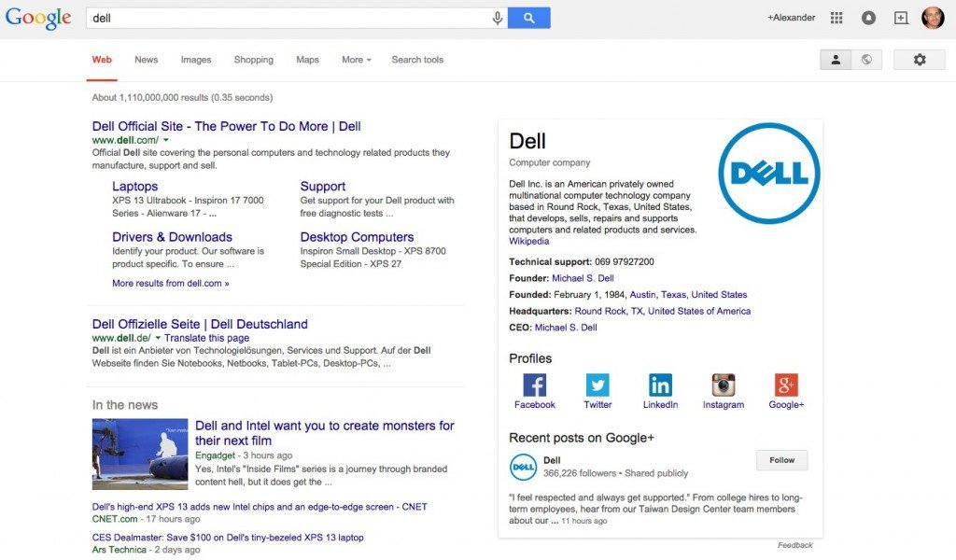Click the Texas link in Founded row
This screenshot has height=560, width=956.
pyautogui.click(x=674, y=295)
